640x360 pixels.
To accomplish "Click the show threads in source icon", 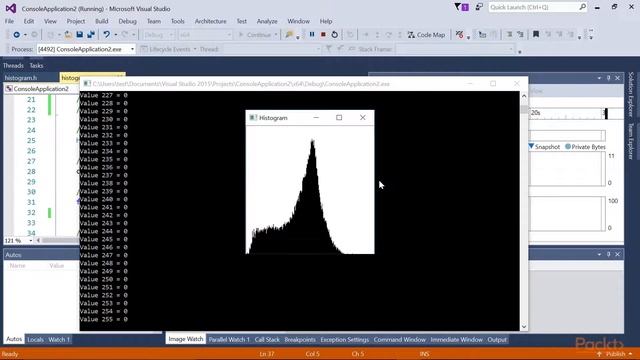I will [x=482, y=35].
